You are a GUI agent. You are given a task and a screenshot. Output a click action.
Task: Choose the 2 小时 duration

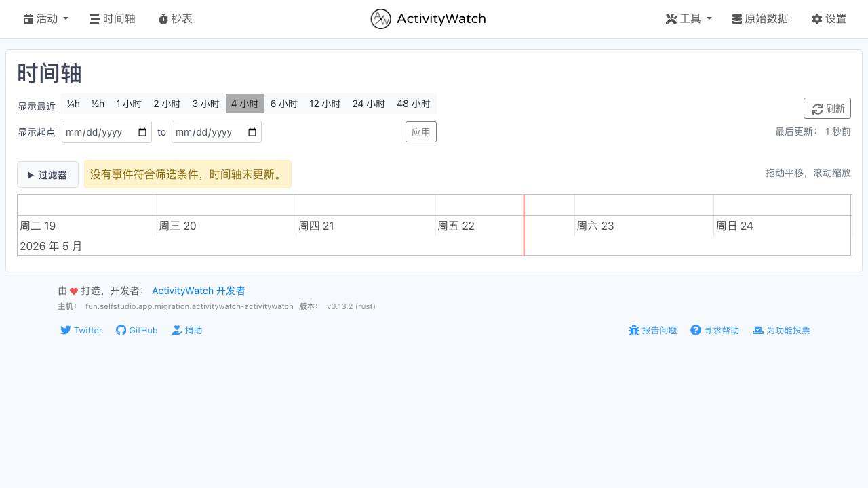[x=167, y=104]
